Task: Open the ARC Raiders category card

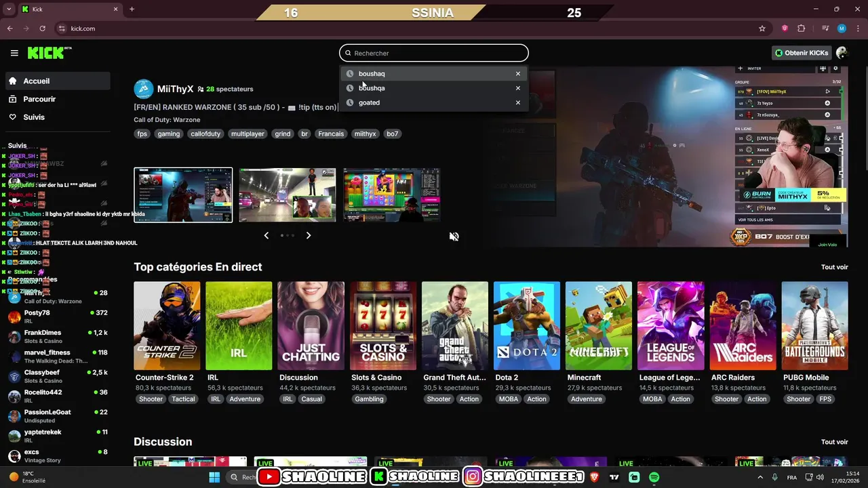Action: click(743, 326)
